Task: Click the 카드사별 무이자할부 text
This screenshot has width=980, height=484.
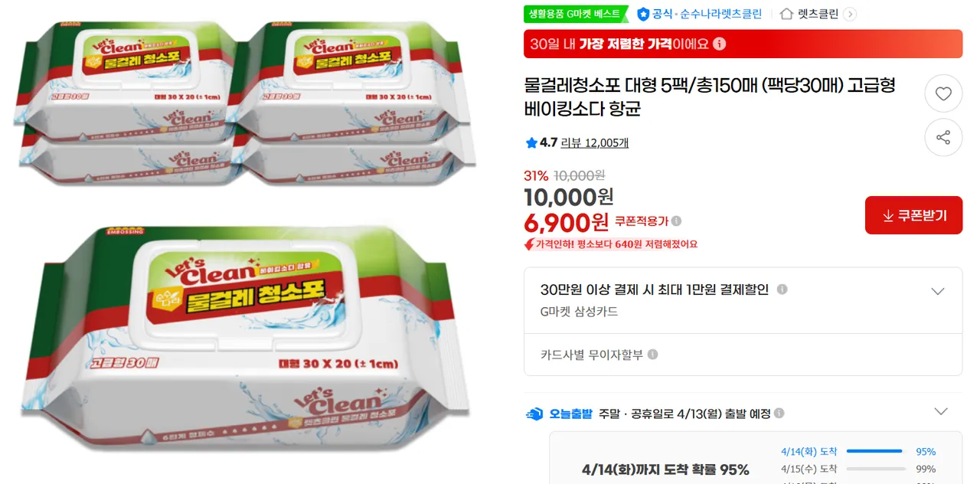Action: pos(592,355)
